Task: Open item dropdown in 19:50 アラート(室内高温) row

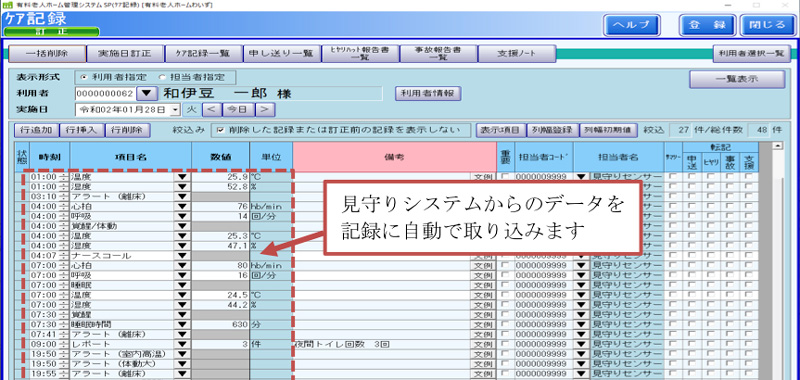Action: click(x=183, y=354)
